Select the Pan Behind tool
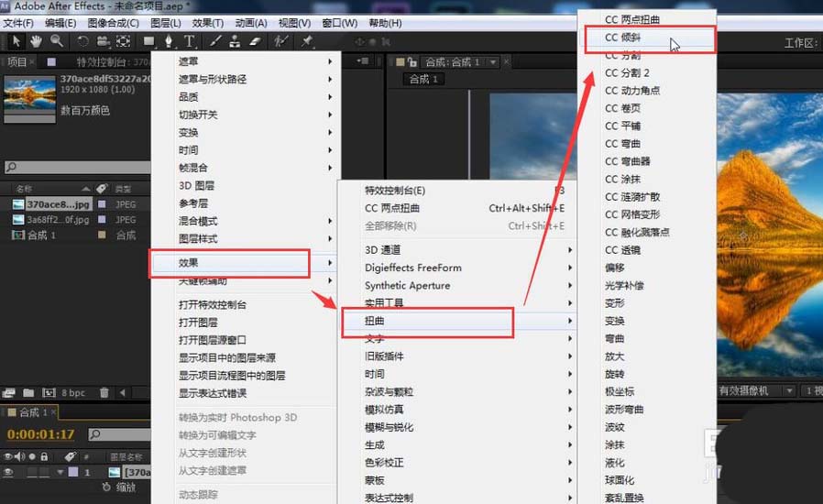Image resolution: width=823 pixels, height=504 pixels. 124,41
